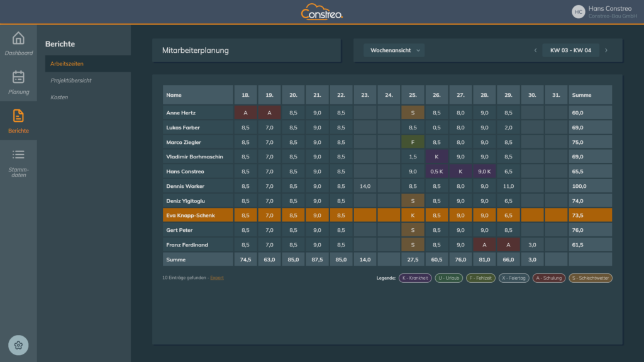The width and height of the screenshot is (644, 362).
Task: Expand the Wochenansicht view dropdown
Action: (x=394, y=50)
